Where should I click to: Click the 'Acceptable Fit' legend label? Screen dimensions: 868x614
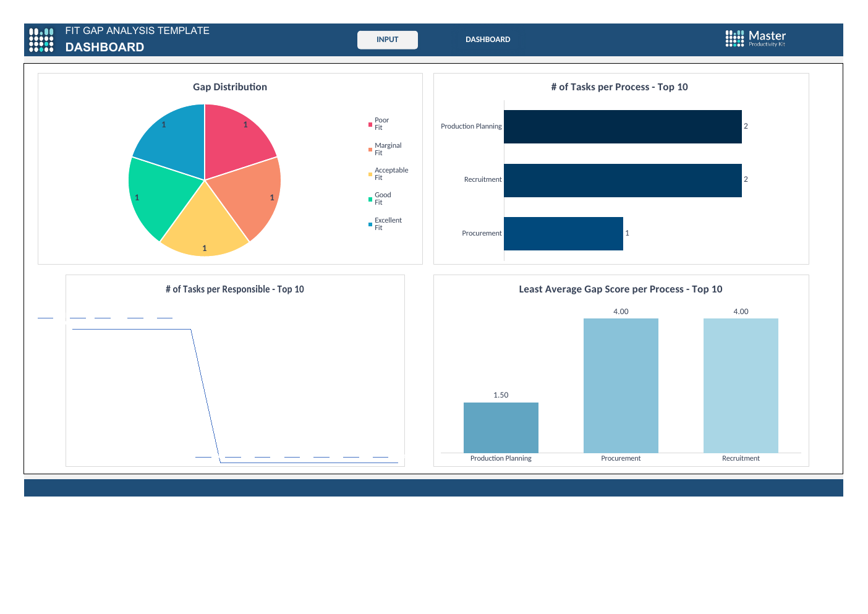[x=391, y=174]
